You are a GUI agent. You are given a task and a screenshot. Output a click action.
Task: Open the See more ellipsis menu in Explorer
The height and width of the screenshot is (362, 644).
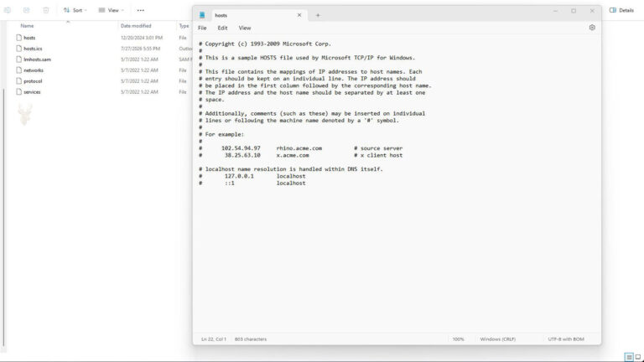pos(141,10)
